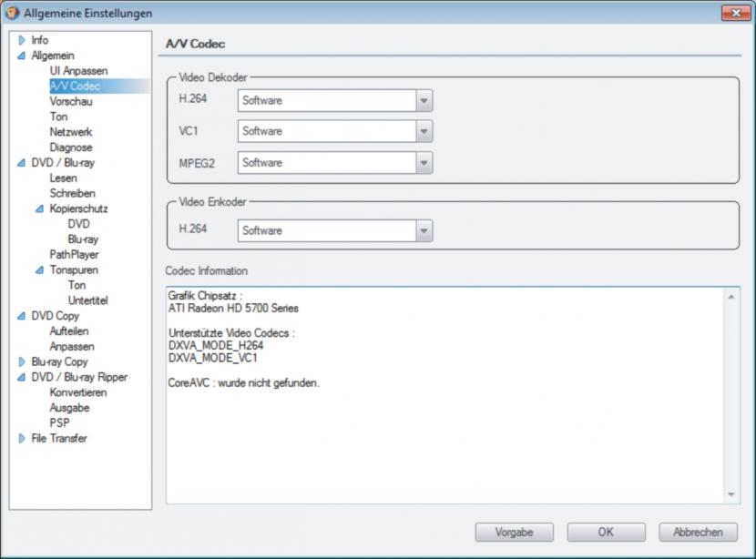Confirm settings with the OK button
Image resolution: width=756 pixels, height=559 pixels.
(x=606, y=533)
